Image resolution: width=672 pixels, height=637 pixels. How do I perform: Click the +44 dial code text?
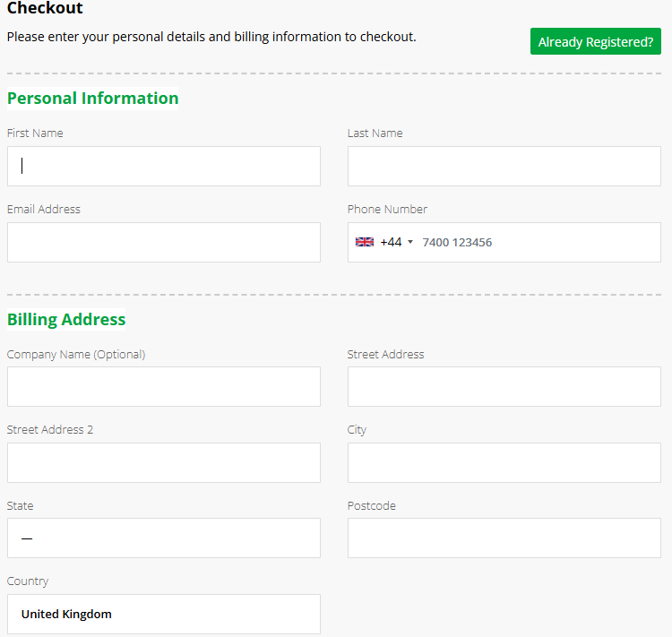[x=391, y=242]
